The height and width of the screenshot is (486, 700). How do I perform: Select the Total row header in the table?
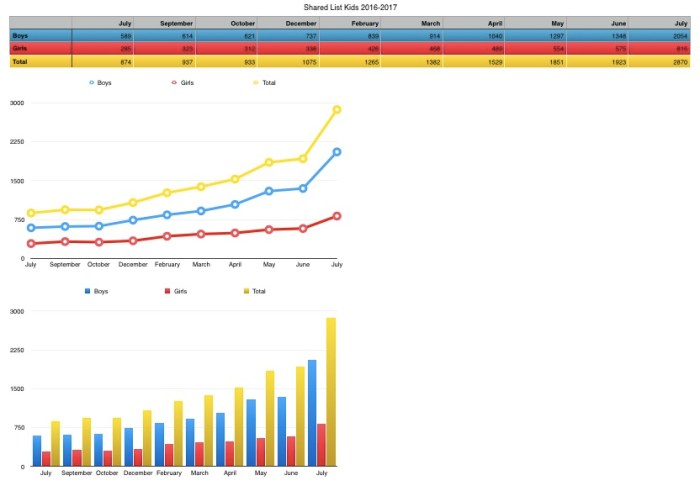point(40,61)
